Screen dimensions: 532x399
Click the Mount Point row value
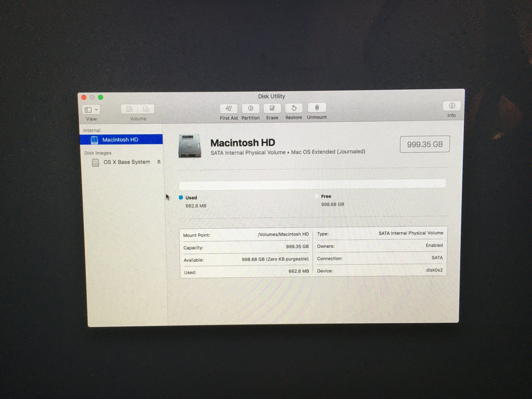[x=283, y=234]
